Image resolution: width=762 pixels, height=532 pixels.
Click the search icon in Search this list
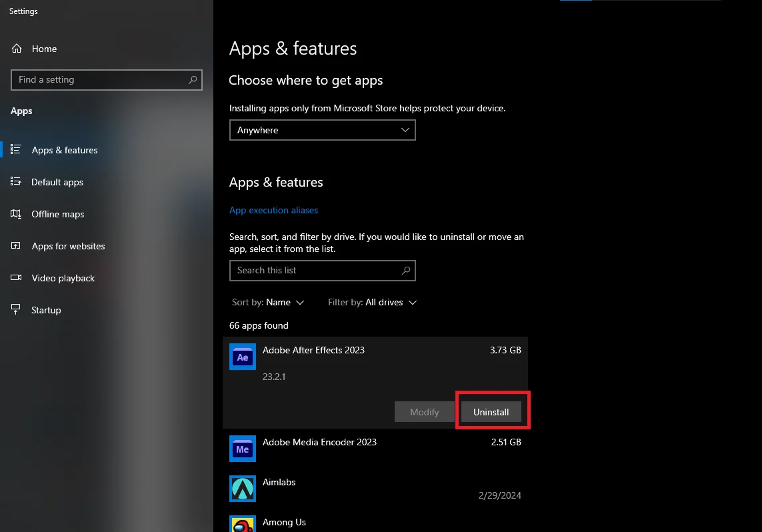point(406,271)
